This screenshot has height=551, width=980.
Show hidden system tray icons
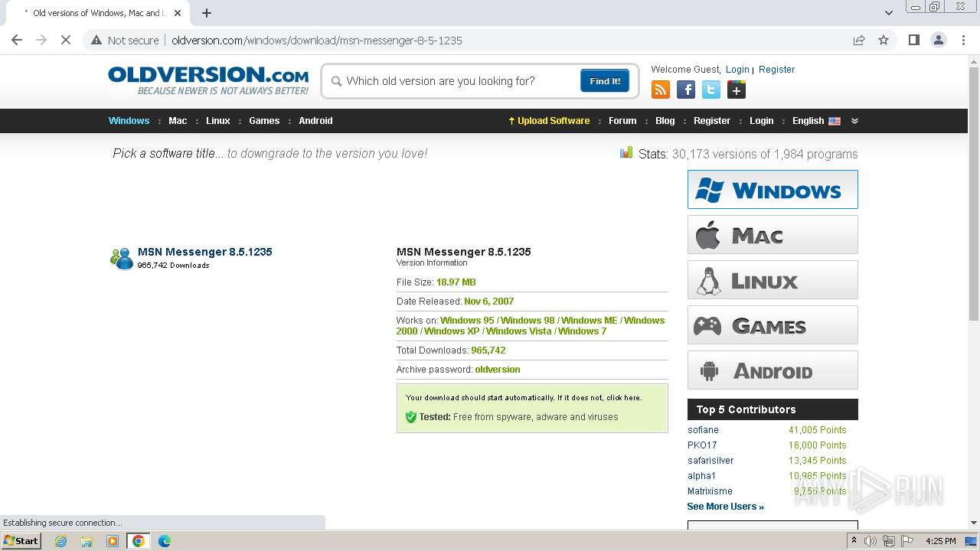click(854, 540)
